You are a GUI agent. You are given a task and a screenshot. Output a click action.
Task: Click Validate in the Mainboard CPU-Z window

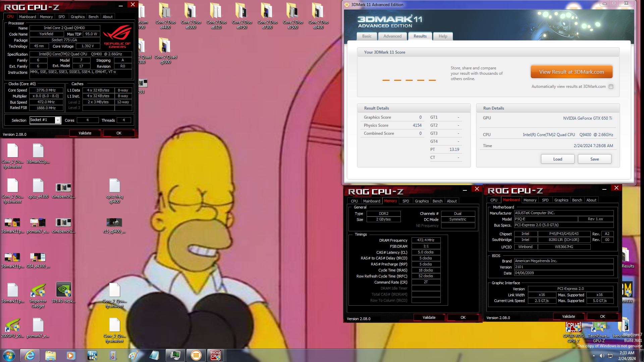click(x=569, y=316)
